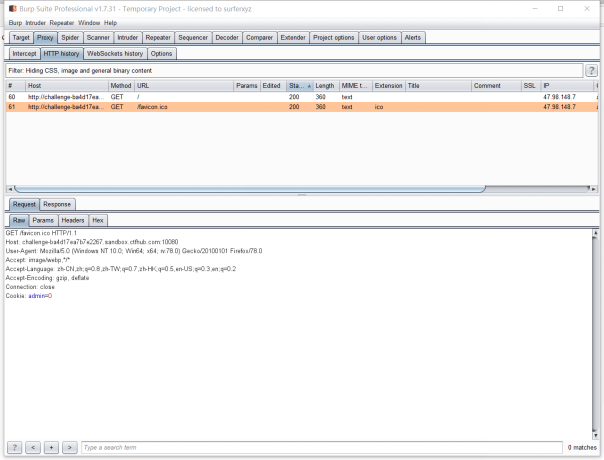Select the HTTP history sub-tab
This screenshot has height=460, width=604.
click(61, 54)
